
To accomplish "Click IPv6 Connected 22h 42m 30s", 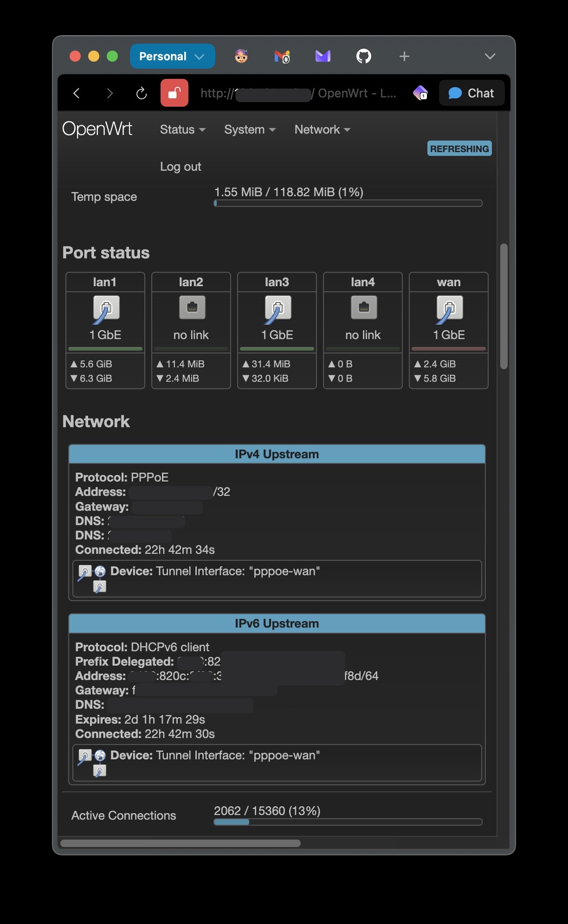I will click(145, 734).
